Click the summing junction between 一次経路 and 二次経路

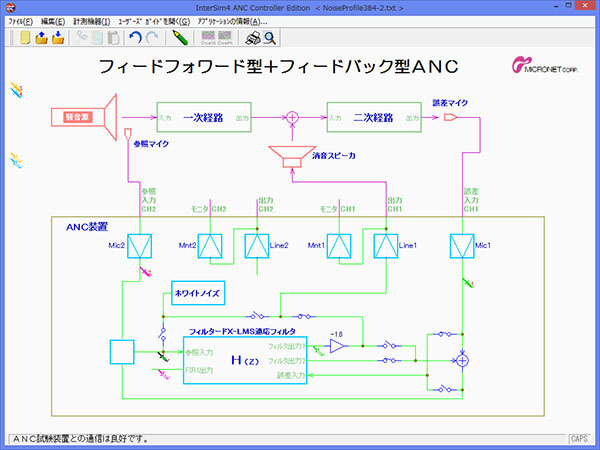292,117
